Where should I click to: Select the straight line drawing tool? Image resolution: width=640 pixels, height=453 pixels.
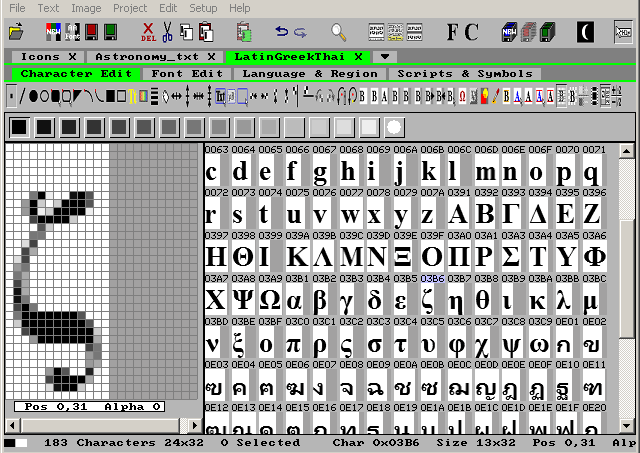point(22,96)
